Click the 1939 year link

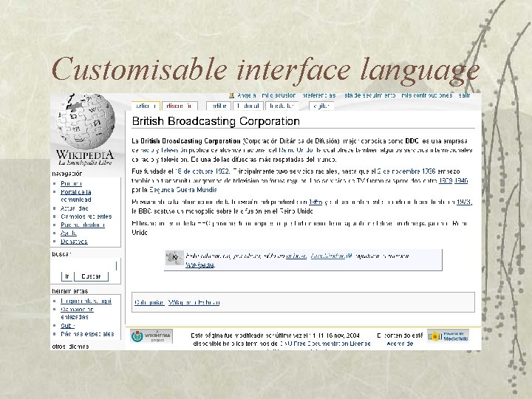tap(446, 181)
